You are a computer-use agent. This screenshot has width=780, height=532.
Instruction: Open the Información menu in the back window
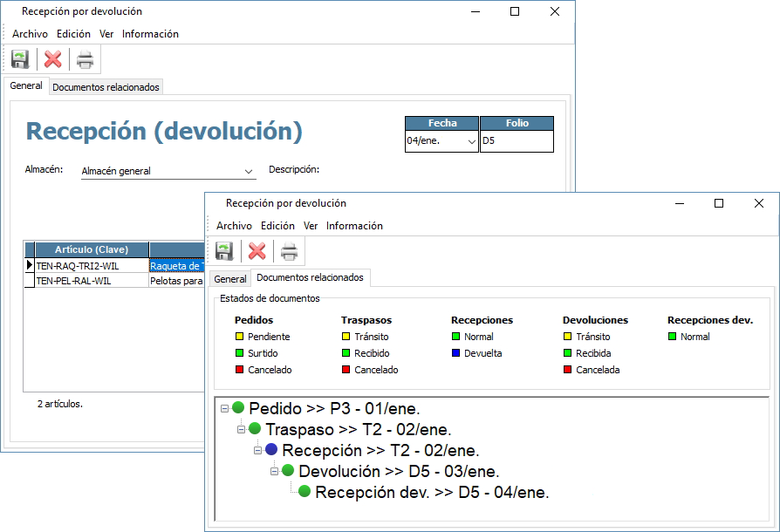[x=150, y=34]
